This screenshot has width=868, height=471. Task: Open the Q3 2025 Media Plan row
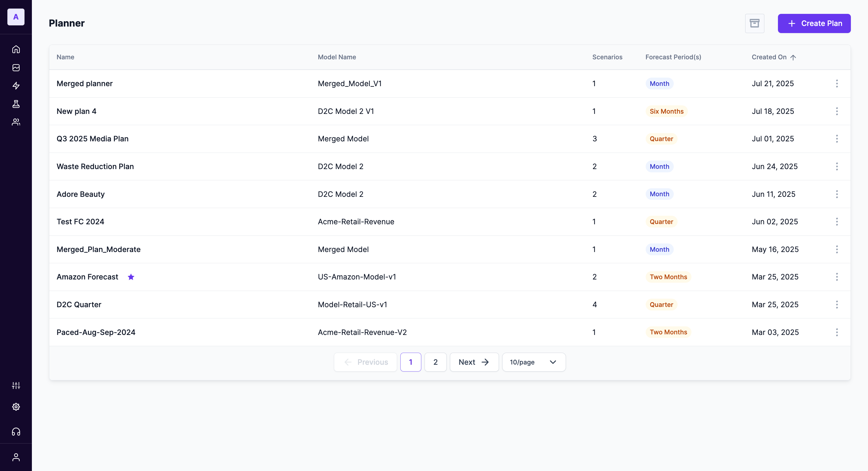pos(92,139)
